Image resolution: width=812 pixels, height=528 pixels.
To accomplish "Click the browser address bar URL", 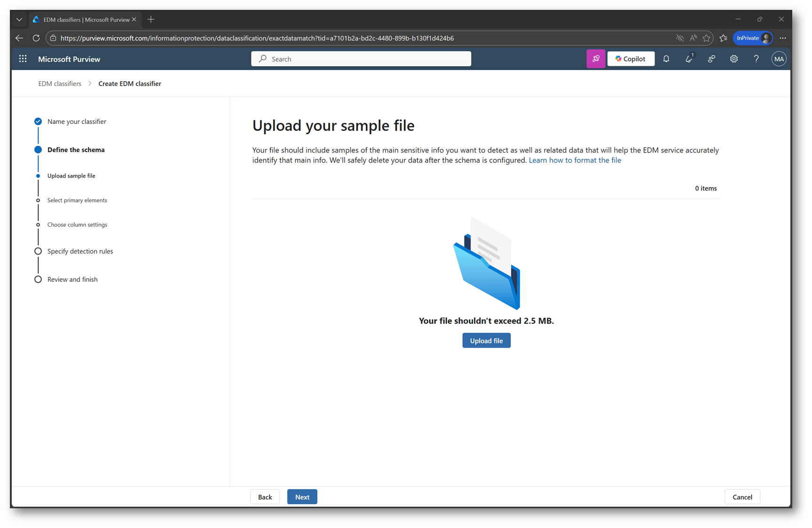I will (x=257, y=38).
